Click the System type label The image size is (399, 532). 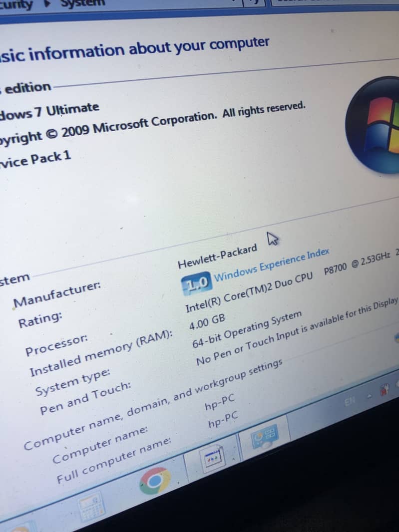pos(73,383)
